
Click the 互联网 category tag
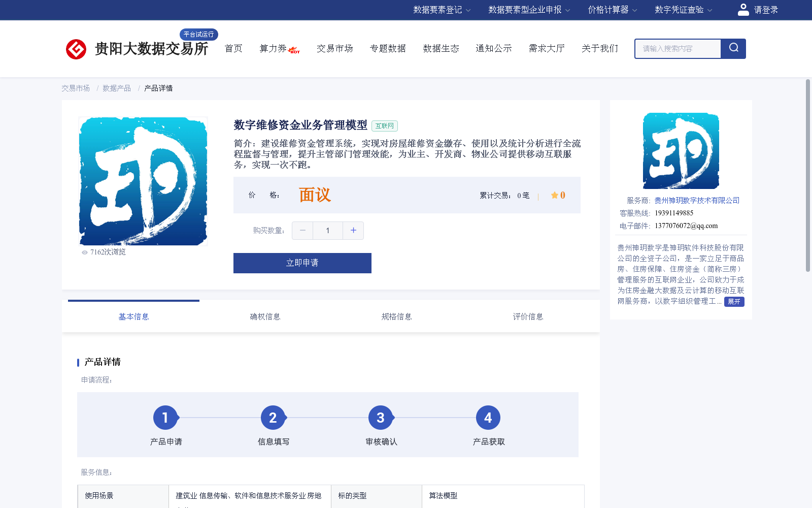pos(385,126)
